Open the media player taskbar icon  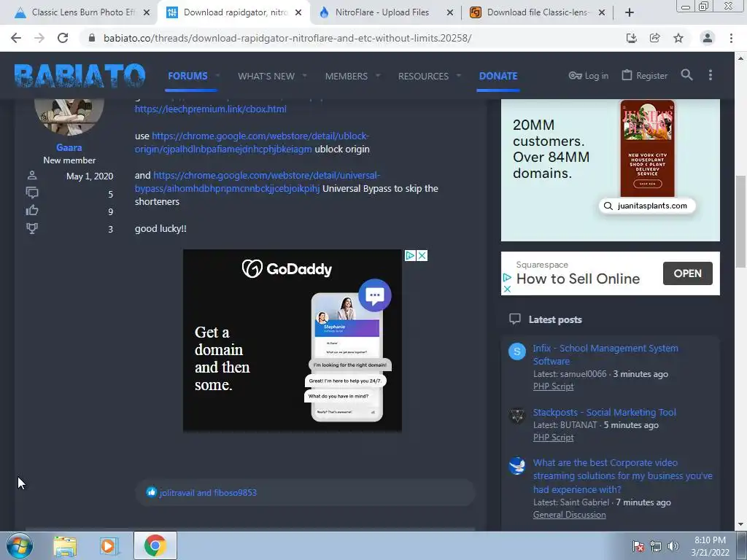pos(109,545)
